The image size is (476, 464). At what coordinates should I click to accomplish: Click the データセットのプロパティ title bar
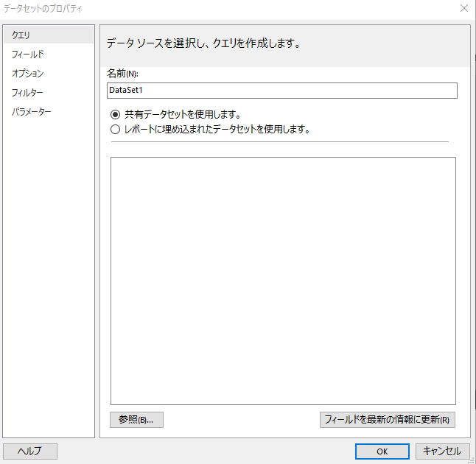click(x=221, y=9)
